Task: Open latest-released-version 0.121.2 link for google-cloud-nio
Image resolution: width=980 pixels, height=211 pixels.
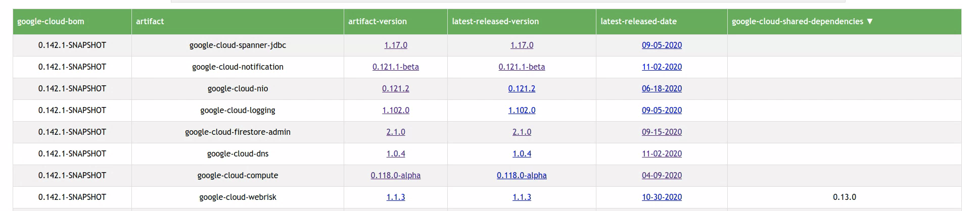Action: coord(522,88)
